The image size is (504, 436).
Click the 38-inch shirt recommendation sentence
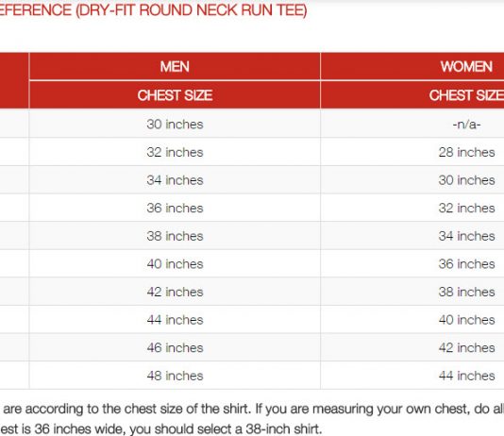161,429
